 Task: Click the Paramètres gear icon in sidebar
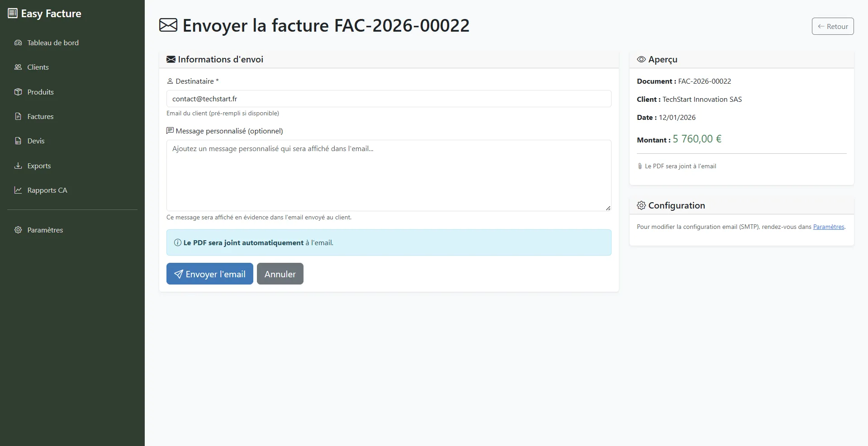click(x=18, y=230)
